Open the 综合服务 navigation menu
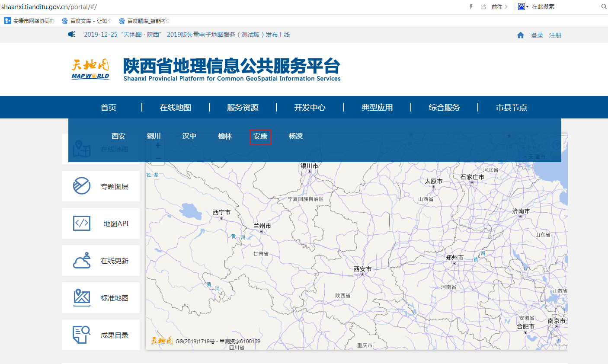The width and height of the screenshot is (608, 364). 445,107
